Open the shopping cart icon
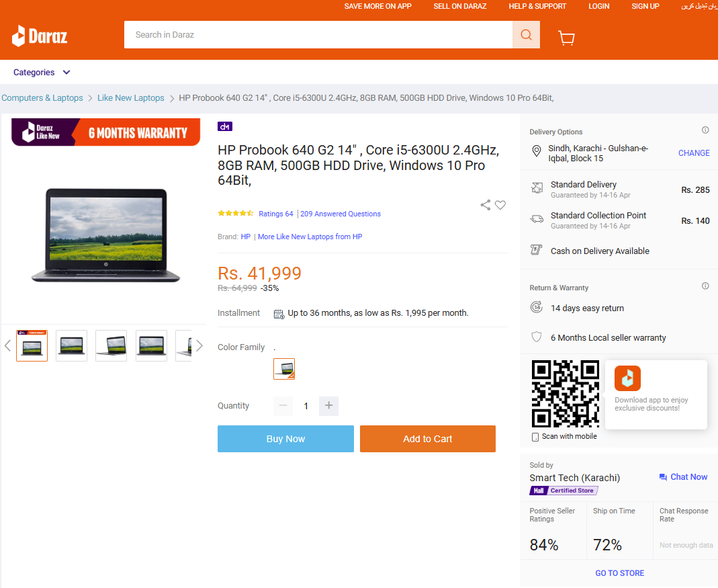Screen dimensions: 718x588 point(566,38)
